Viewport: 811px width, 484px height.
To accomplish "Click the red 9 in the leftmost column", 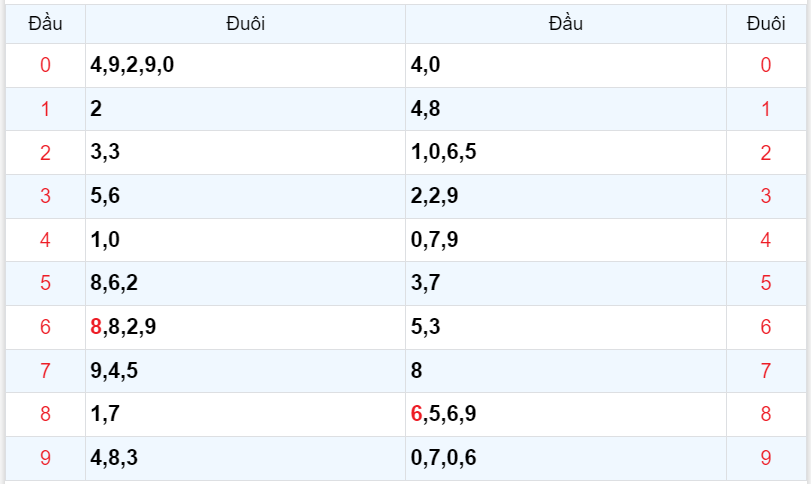I will (x=45, y=458).
